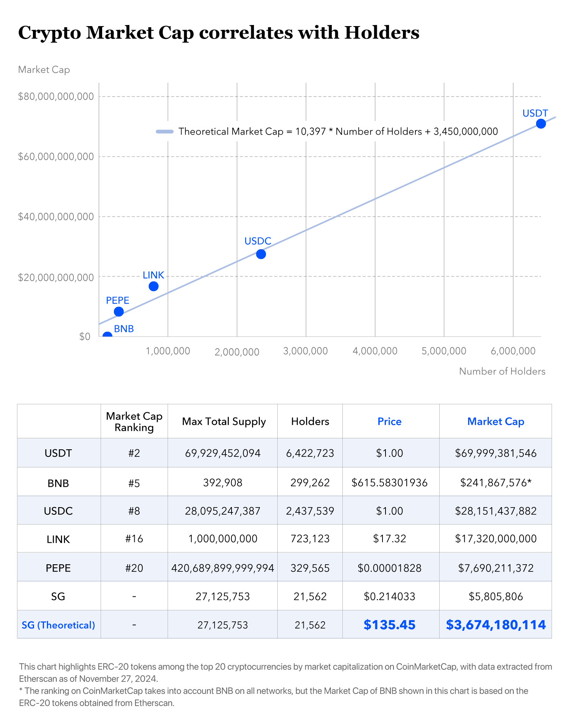
Task: Click the blue 'Market Cap' table header
Action: [496, 422]
